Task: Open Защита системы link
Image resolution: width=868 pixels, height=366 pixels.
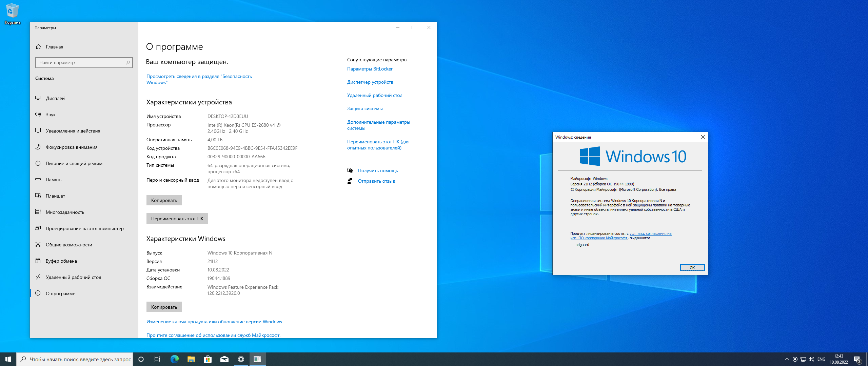Action: pos(365,108)
